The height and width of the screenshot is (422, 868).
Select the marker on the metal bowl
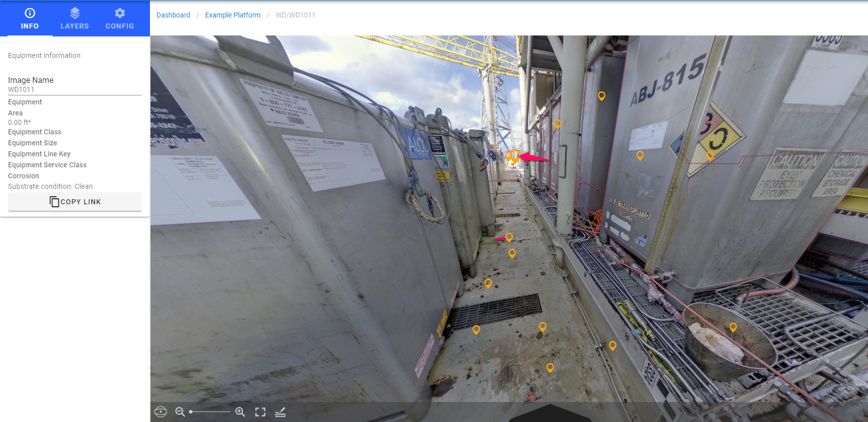coord(733,327)
